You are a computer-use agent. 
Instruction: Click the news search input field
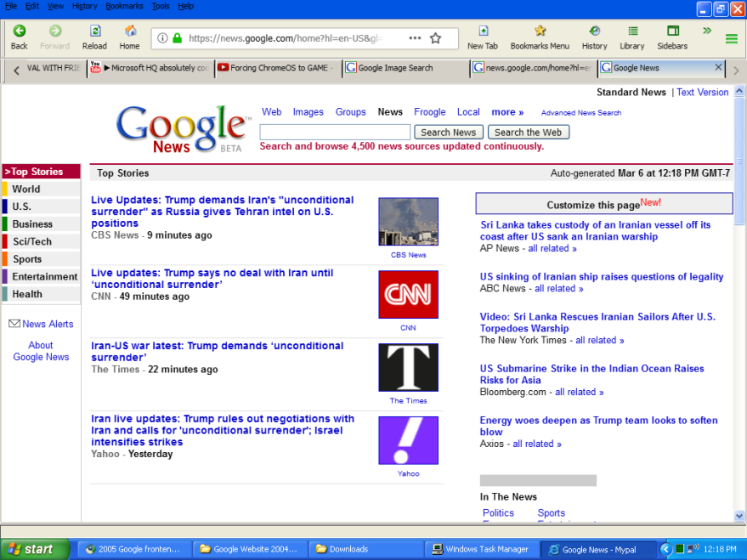335,132
